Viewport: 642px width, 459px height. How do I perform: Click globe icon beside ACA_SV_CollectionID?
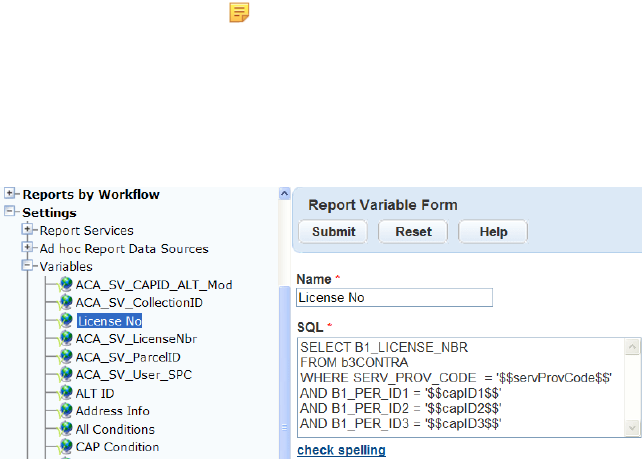[x=66, y=302]
